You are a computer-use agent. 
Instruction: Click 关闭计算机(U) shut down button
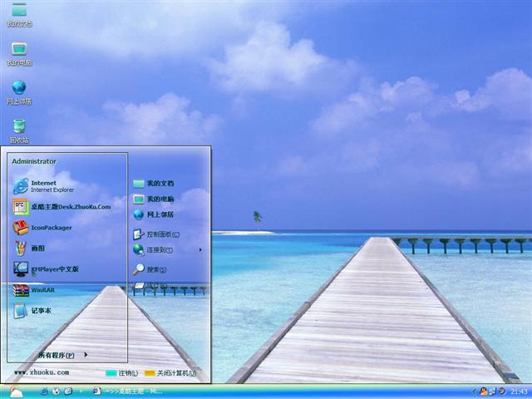[170, 373]
